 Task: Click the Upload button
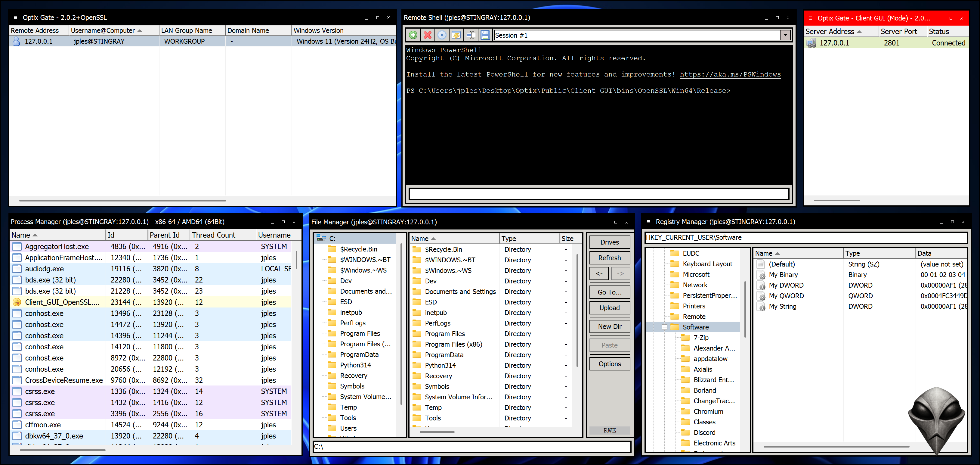[x=610, y=308]
